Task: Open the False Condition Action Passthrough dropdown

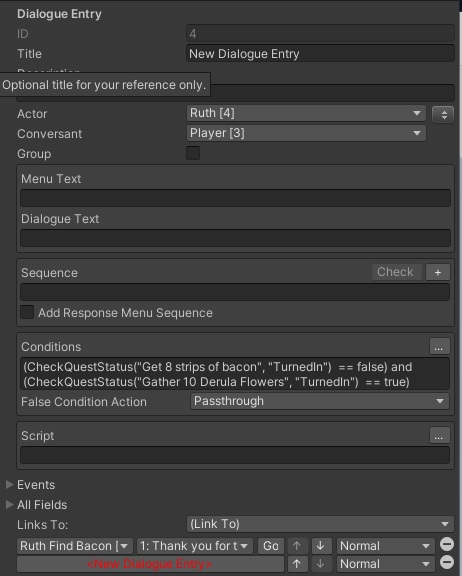Action: [320, 401]
